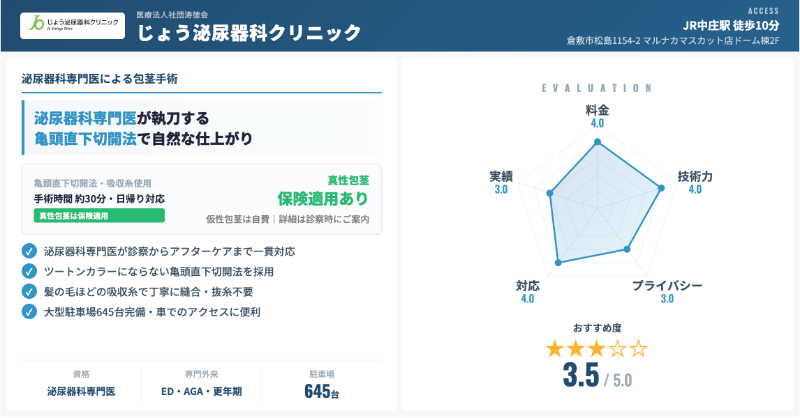Click the 資格 泌尿器科専門医 info cell

pos(81,384)
